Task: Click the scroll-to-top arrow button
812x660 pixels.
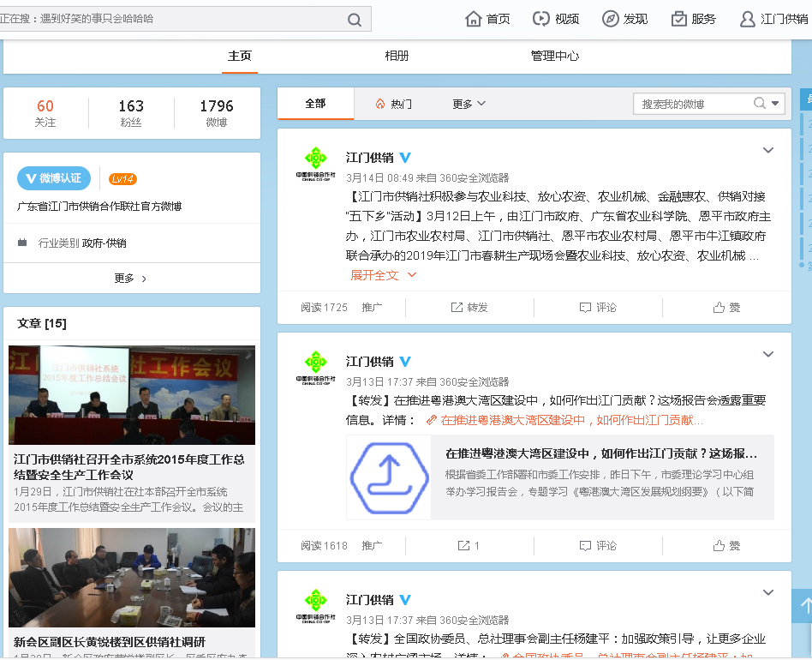Action: (x=804, y=606)
